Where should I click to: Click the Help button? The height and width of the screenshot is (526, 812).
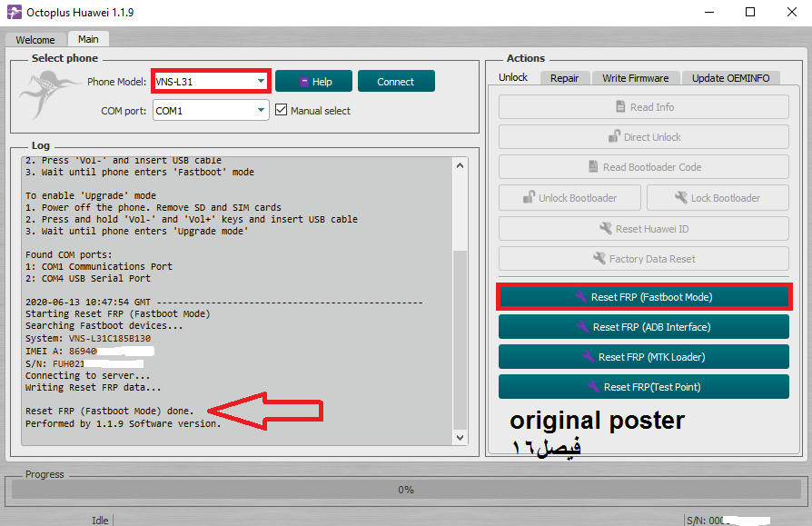(x=314, y=81)
